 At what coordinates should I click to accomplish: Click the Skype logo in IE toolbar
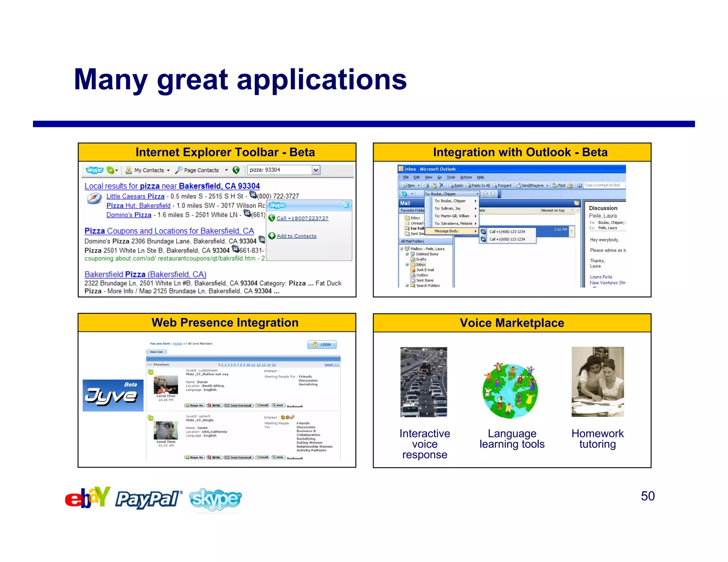point(95,170)
